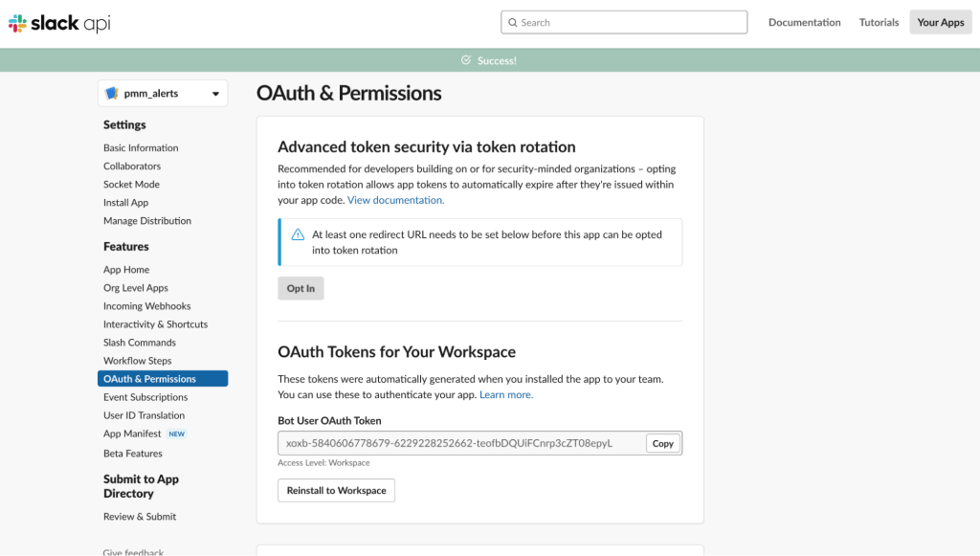The height and width of the screenshot is (556, 980).
Task: Click the Success checkmark icon
Action: (x=466, y=60)
